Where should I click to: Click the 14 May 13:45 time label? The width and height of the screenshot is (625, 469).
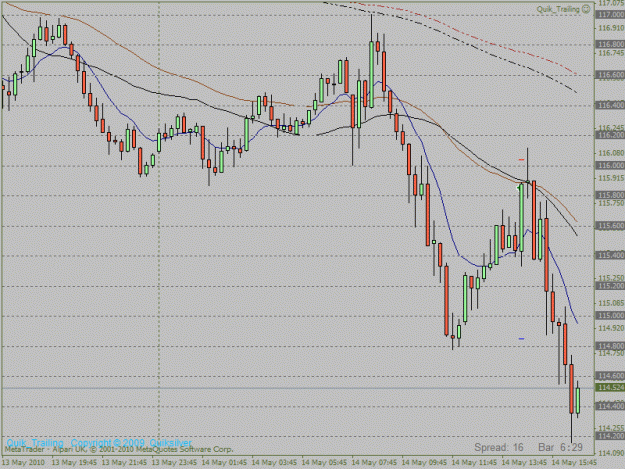click(524, 463)
